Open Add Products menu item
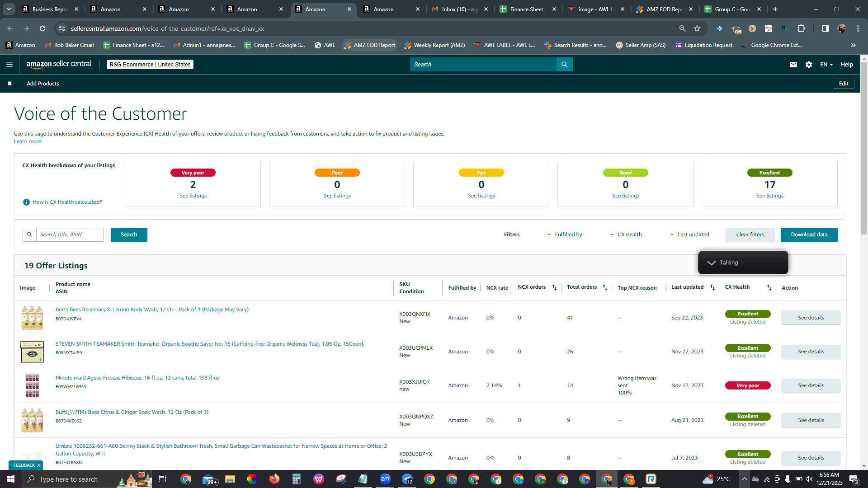 43,84
